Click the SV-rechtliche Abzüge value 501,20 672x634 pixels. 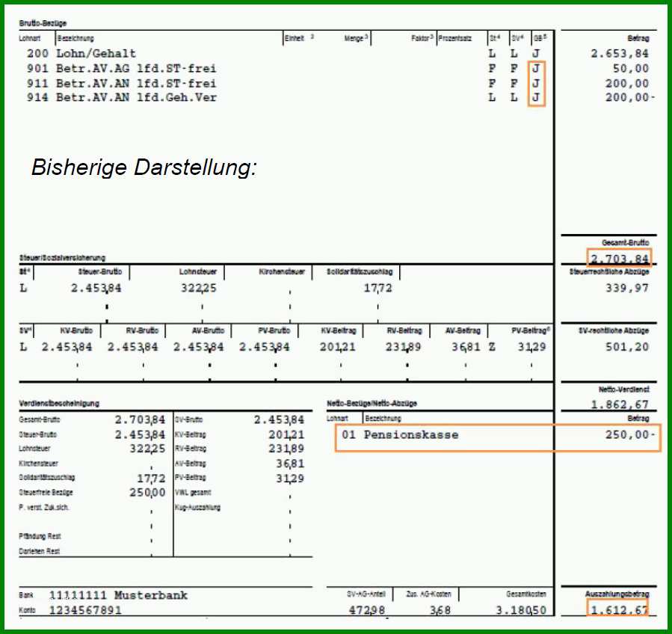[x=627, y=347]
